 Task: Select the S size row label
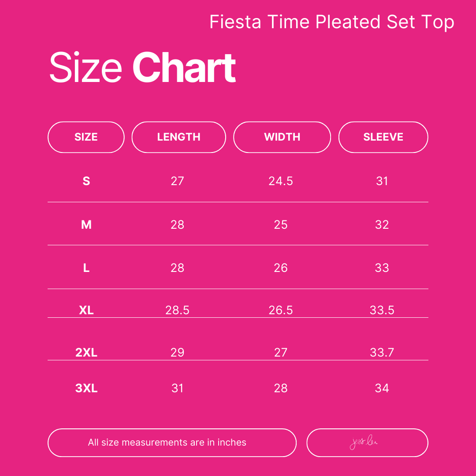coord(86,181)
